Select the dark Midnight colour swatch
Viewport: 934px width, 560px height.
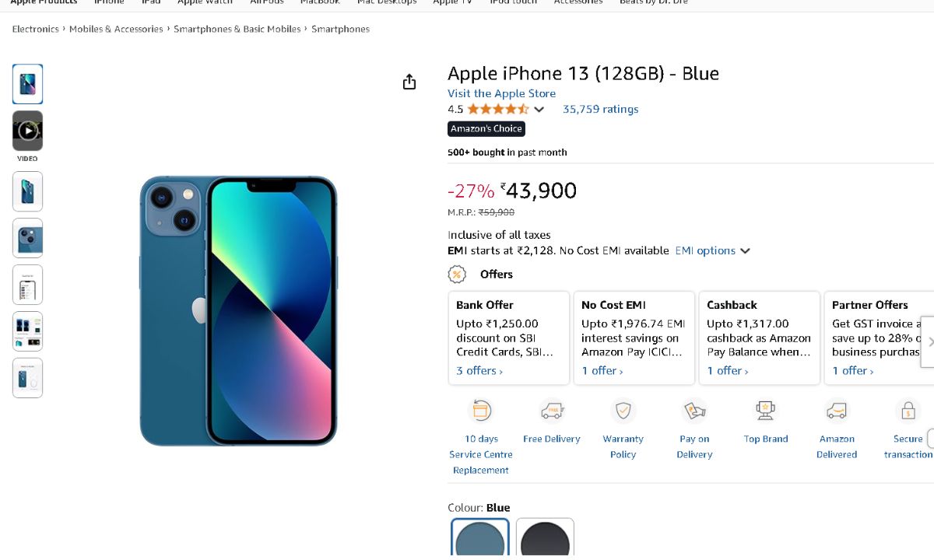545,538
